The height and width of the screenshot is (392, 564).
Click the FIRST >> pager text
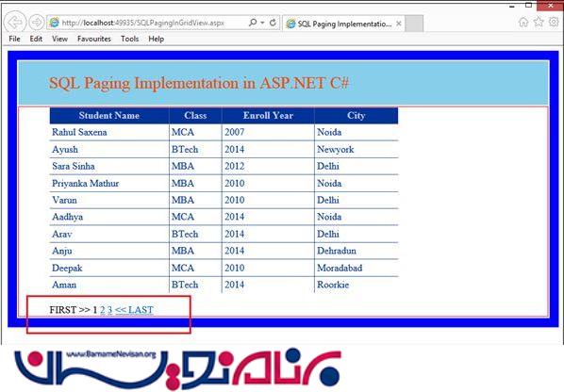point(70,310)
